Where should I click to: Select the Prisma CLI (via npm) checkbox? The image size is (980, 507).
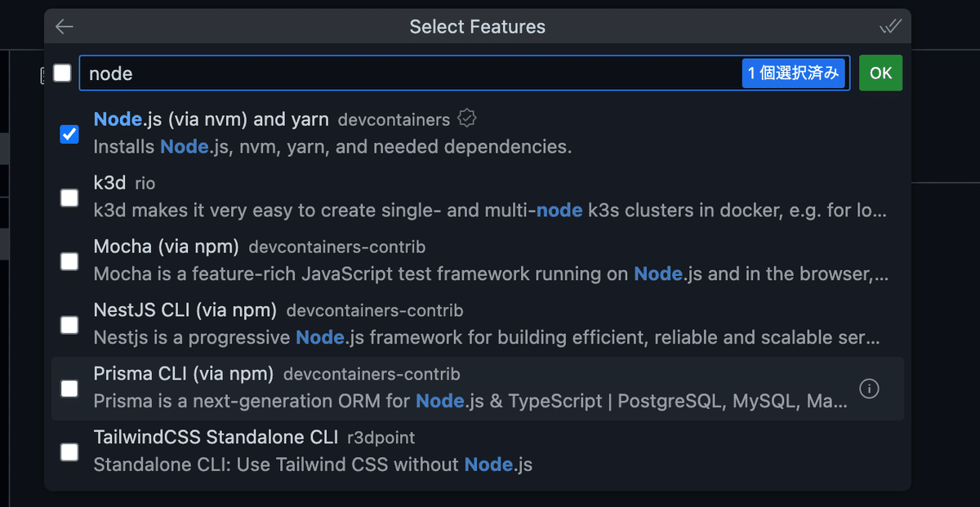pyautogui.click(x=69, y=389)
